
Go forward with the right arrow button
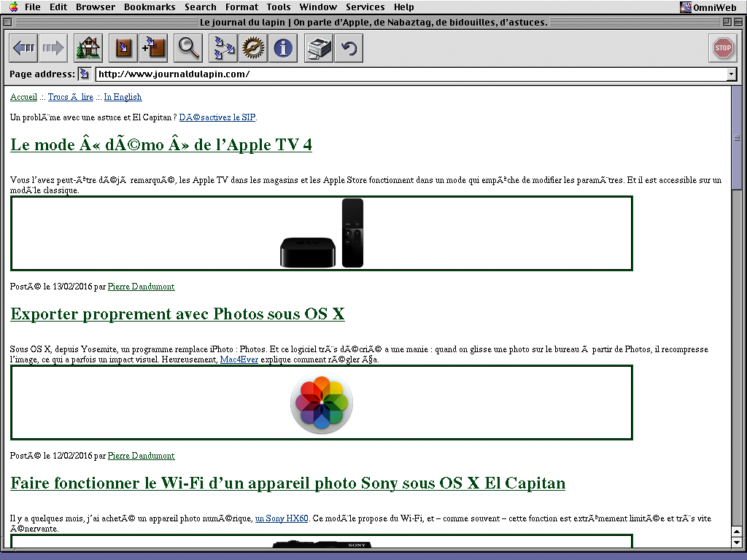click(x=53, y=48)
